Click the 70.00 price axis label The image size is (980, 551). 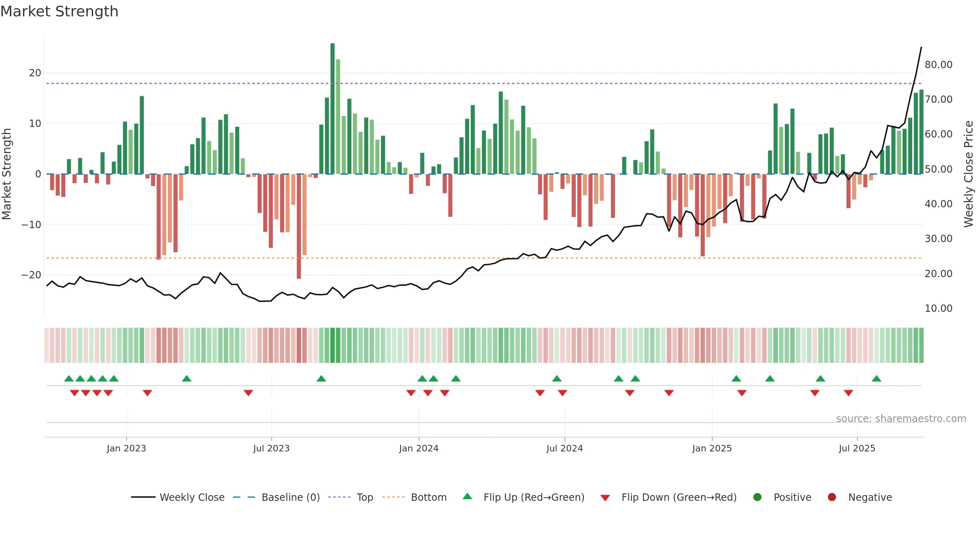938,99
